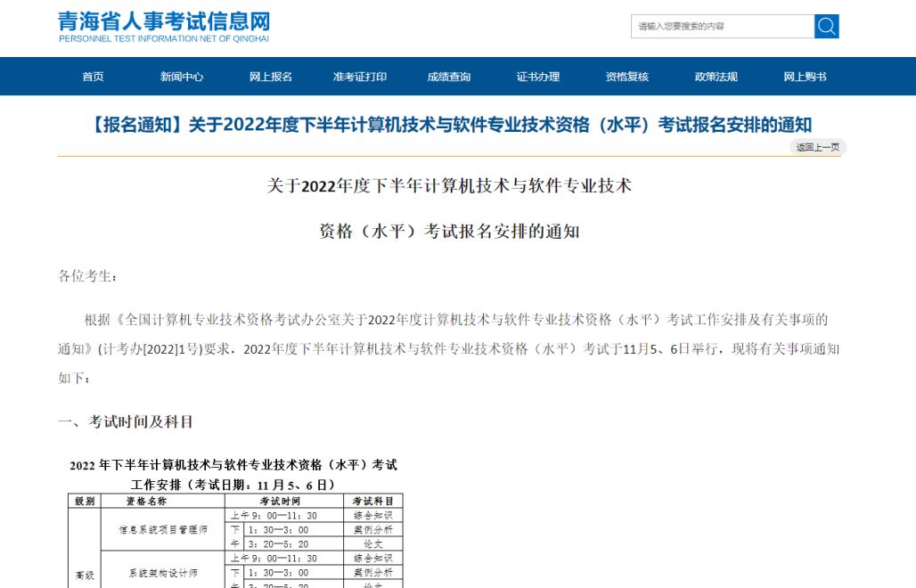The image size is (916, 588).
Task: Open the 资格复核 menu item
Action: (x=627, y=77)
